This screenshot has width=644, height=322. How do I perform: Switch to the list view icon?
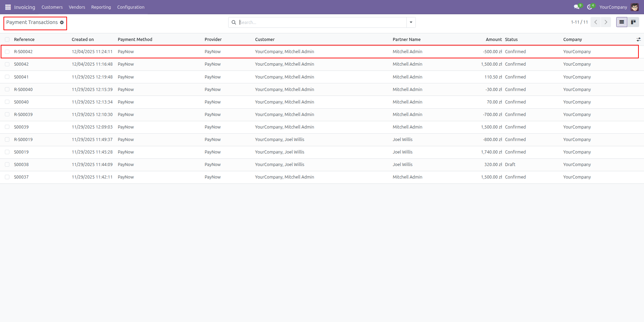tap(621, 22)
